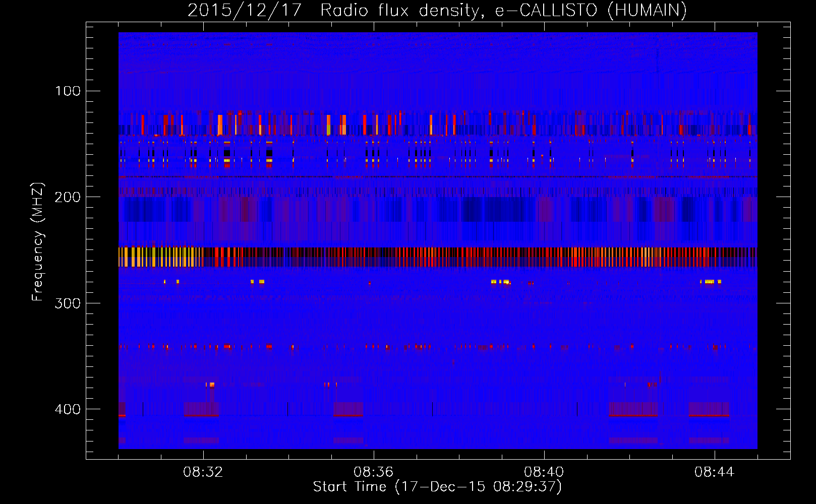
Task: Click the bright red-orange interference band near 255 MHz
Action: click(438, 257)
